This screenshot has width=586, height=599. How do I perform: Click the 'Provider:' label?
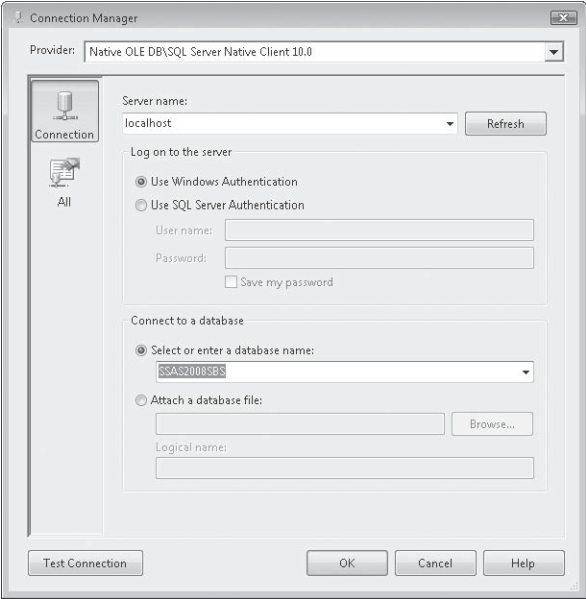pos(52,50)
